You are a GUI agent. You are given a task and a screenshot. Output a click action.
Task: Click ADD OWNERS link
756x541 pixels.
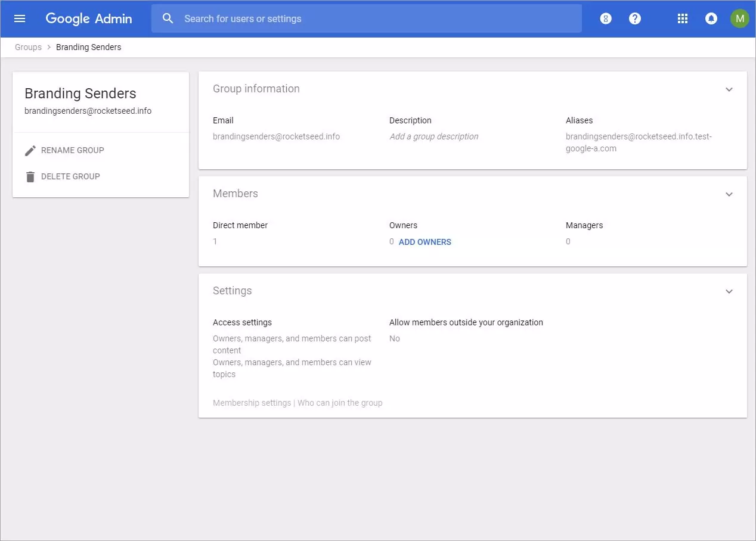tap(425, 242)
